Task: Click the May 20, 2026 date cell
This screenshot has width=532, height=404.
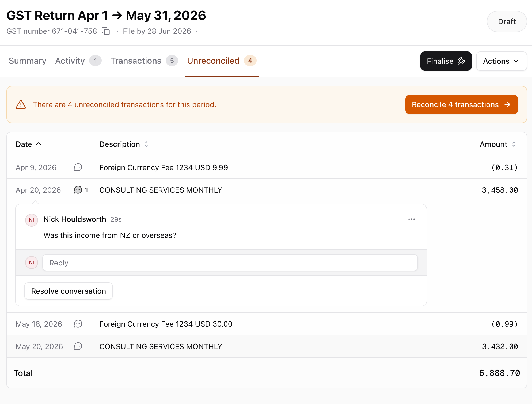Action: pos(39,346)
